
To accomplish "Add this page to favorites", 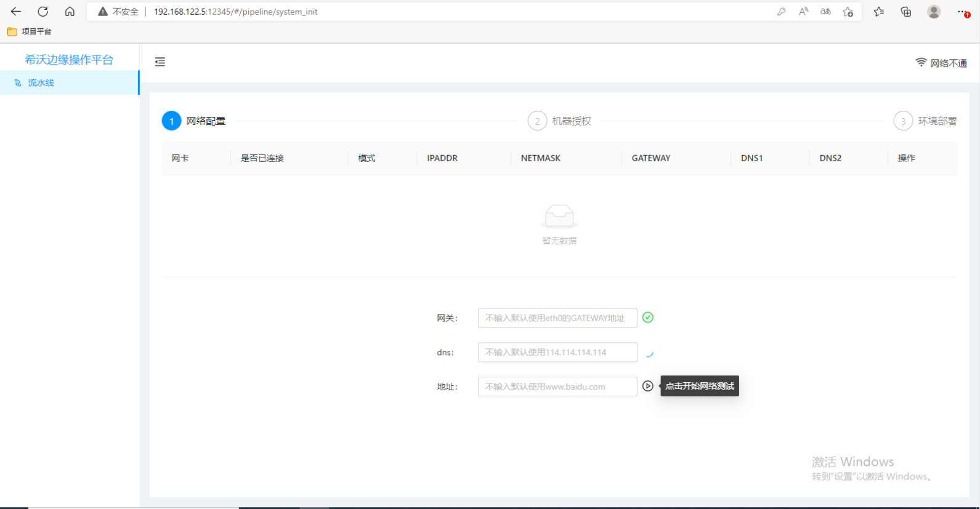I will point(848,12).
